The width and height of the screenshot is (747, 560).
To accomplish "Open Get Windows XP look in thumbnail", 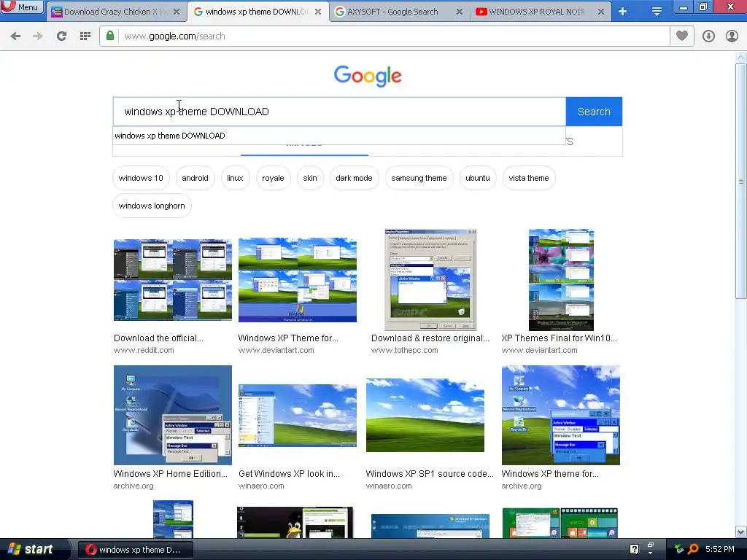I will (x=298, y=415).
